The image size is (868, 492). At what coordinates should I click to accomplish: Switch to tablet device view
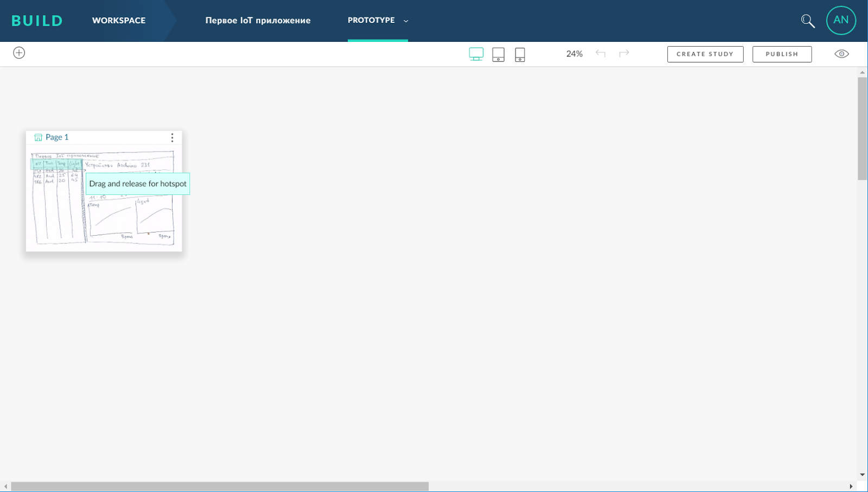[499, 54]
